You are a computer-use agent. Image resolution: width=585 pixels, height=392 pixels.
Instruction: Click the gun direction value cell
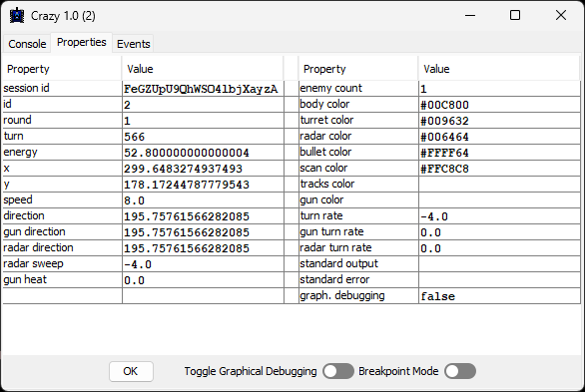pyautogui.click(x=203, y=232)
